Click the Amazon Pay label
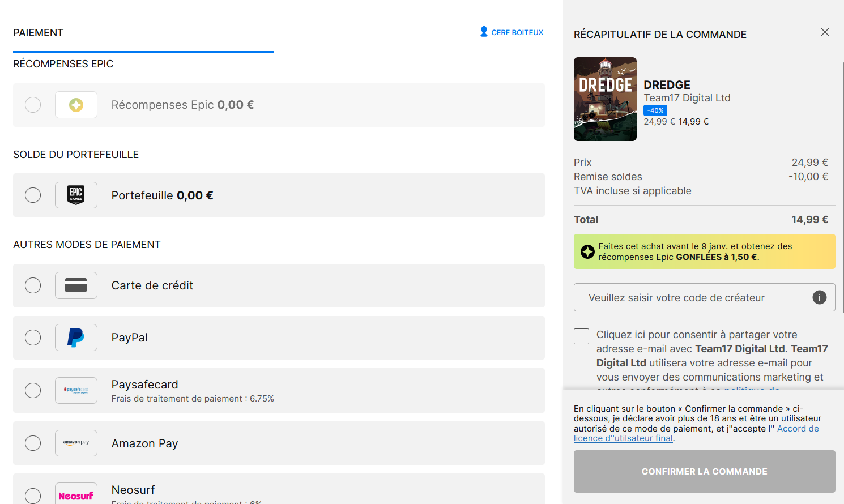This screenshot has height=504, width=844. click(144, 443)
